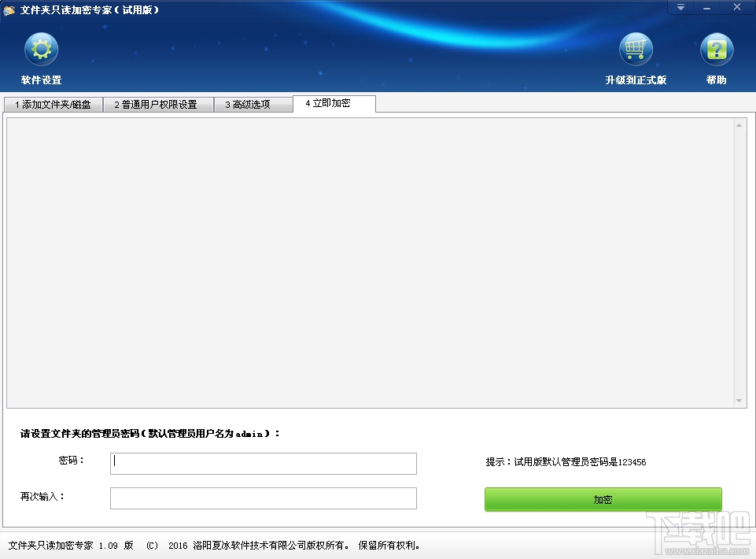Switch to the 添加文件夹/磁盘 tab
This screenshot has height=559, width=756.
pos(53,104)
